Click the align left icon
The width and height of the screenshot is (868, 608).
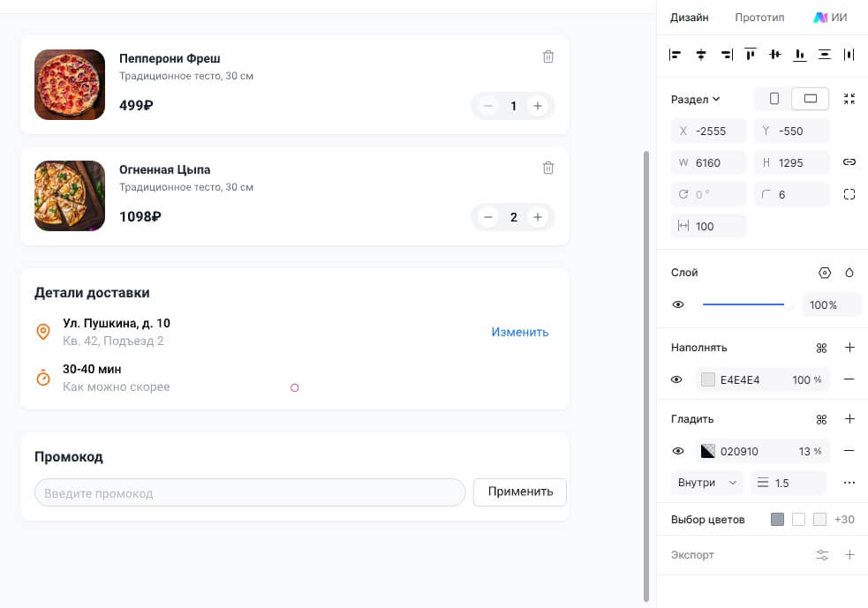point(675,54)
